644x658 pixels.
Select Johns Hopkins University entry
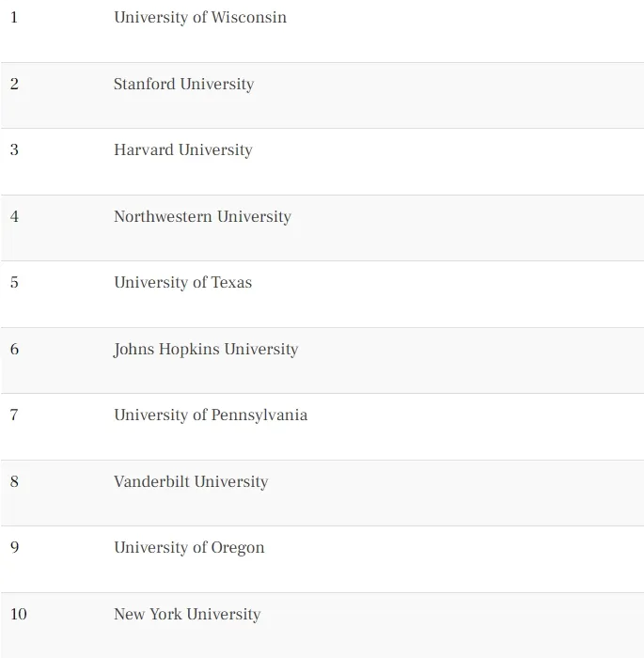(x=205, y=350)
